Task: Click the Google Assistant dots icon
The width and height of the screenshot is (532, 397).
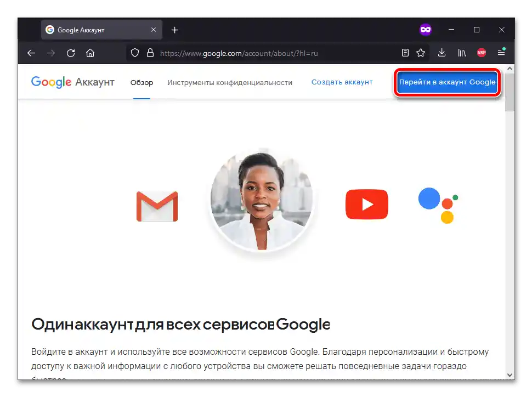Action: pyautogui.click(x=438, y=205)
